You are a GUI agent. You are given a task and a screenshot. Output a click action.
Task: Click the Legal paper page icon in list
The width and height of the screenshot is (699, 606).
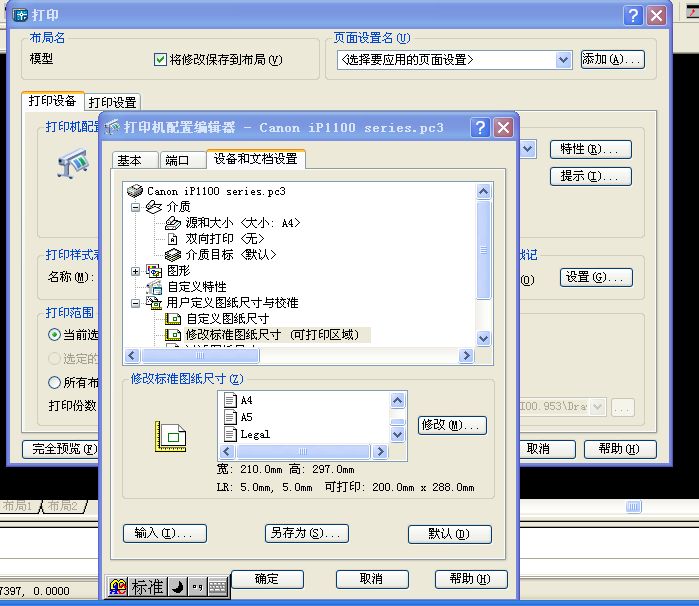(x=230, y=434)
